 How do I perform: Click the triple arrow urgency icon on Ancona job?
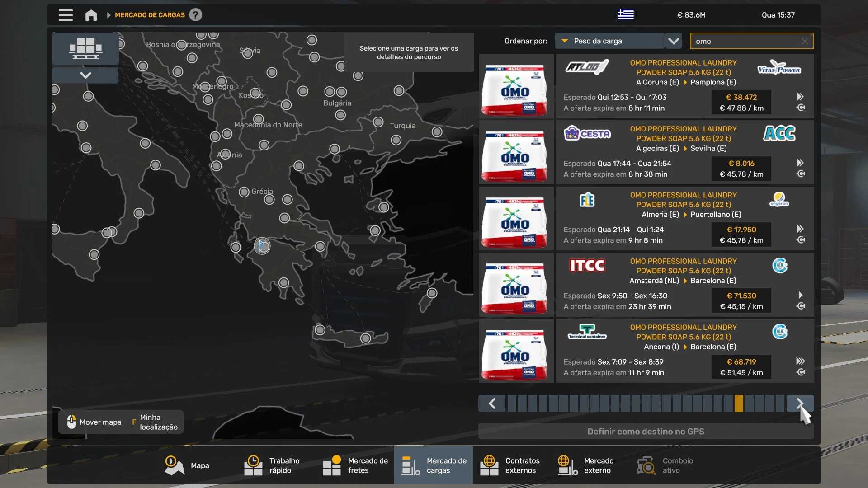[800, 361]
